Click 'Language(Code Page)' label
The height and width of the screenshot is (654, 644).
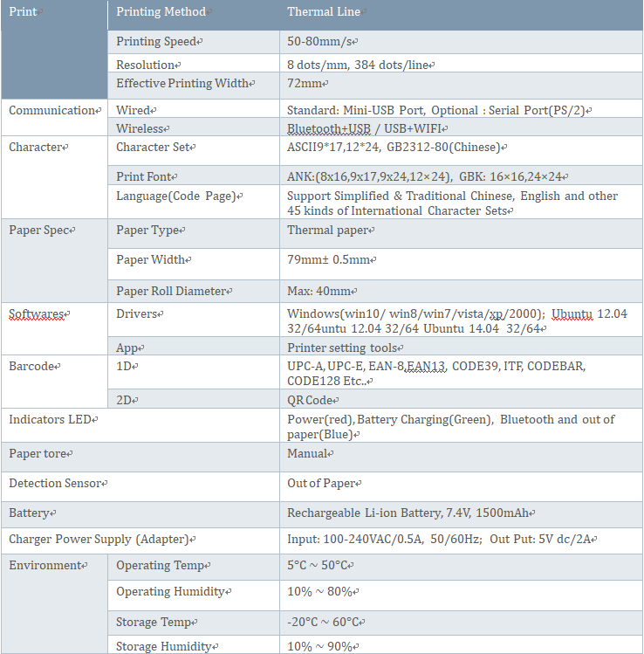click(176, 196)
